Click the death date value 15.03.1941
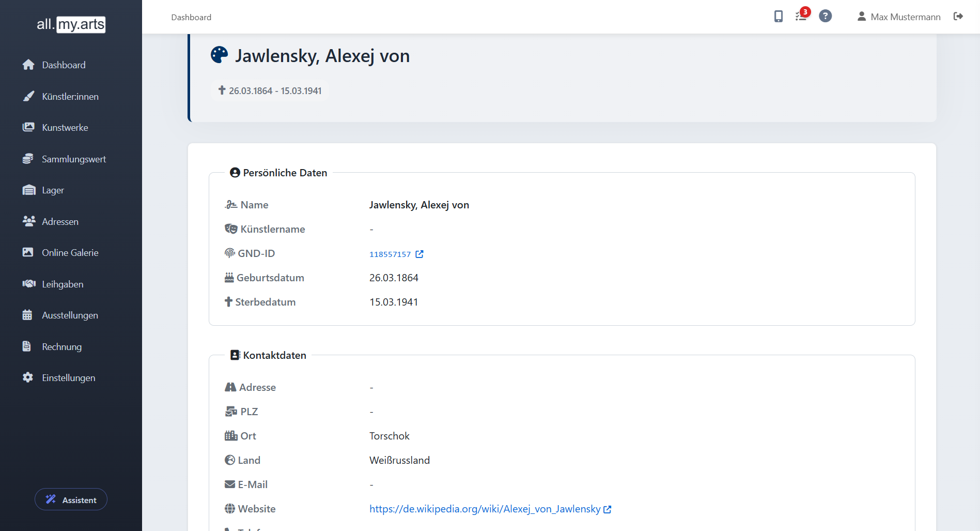Image resolution: width=980 pixels, height=531 pixels. [x=394, y=302]
